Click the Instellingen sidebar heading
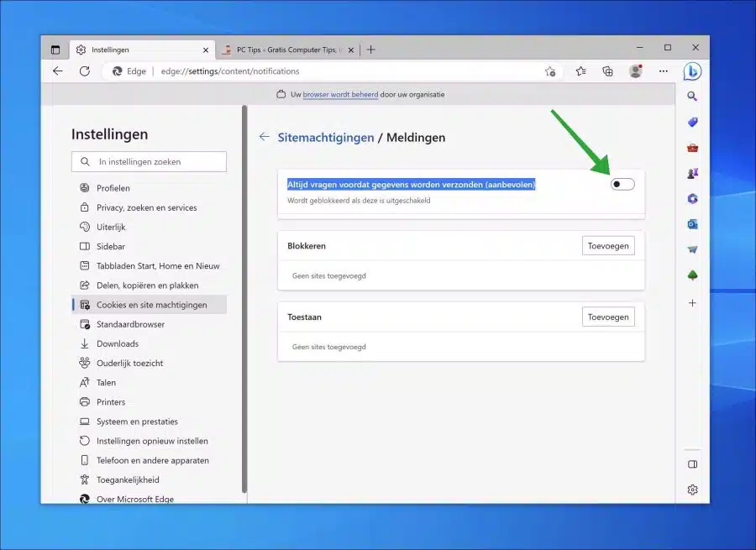The width and height of the screenshot is (756, 550). coord(109,134)
